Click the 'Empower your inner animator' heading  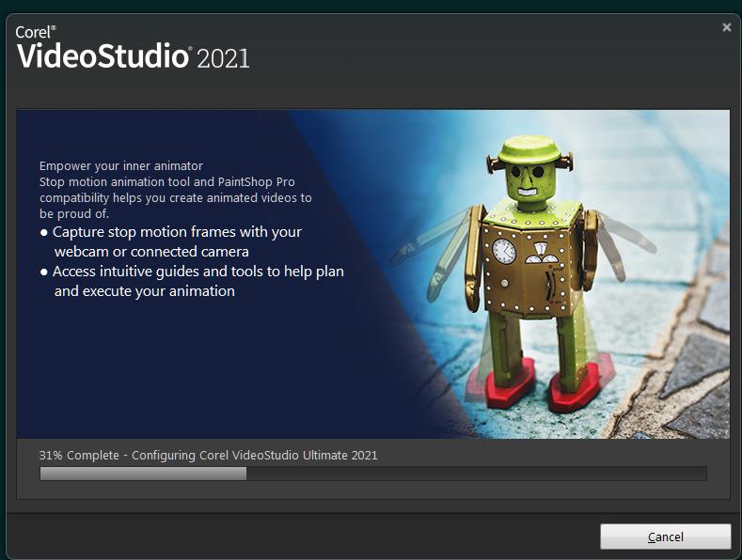click(x=121, y=166)
